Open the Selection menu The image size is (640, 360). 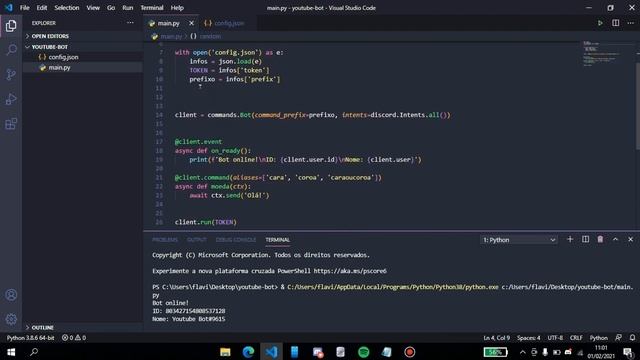tap(67, 8)
